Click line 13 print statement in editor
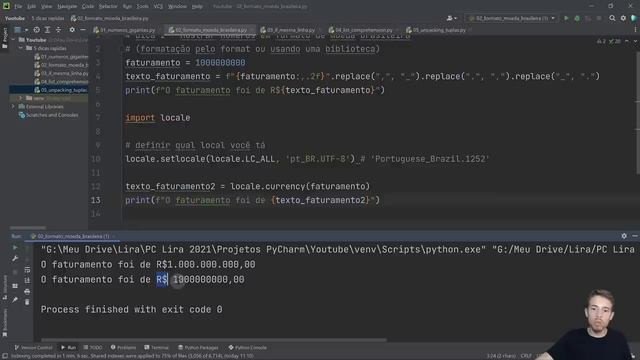The height and width of the screenshot is (360, 640). pyautogui.click(x=252, y=200)
